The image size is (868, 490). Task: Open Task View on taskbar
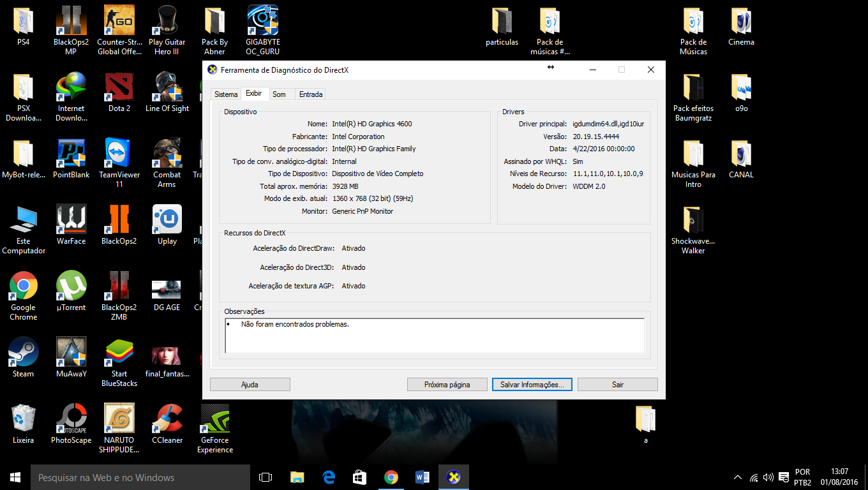(x=266, y=477)
